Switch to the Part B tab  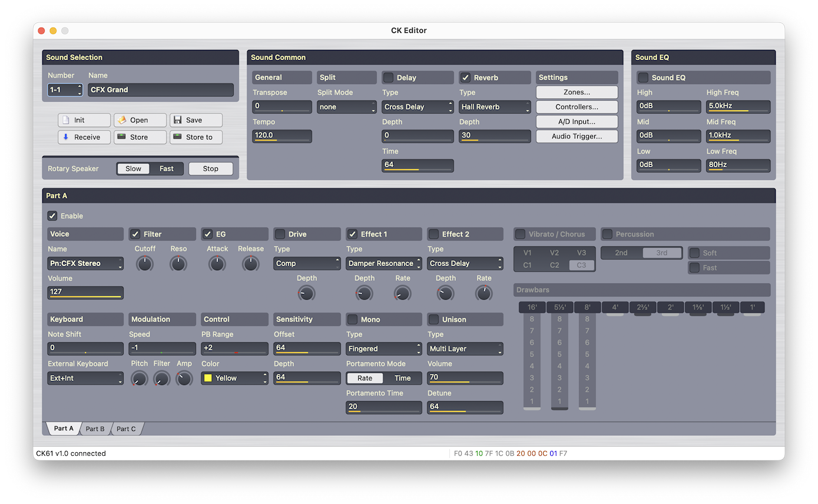95,429
